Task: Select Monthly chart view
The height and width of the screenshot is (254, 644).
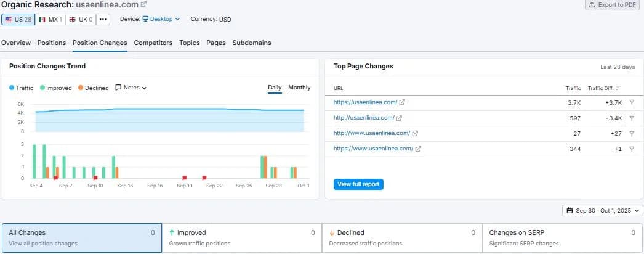Action: coord(299,88)
